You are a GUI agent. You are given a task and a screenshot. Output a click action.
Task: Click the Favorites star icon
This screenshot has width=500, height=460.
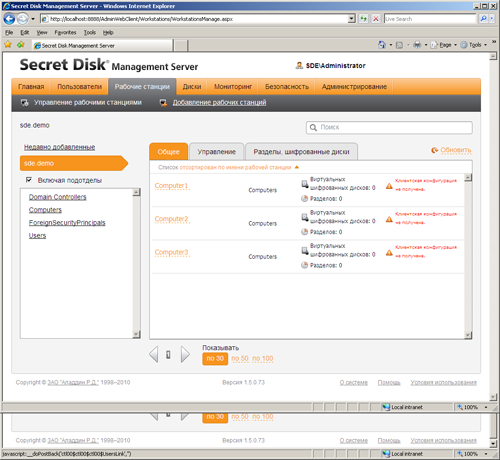(x=8, y=45)
